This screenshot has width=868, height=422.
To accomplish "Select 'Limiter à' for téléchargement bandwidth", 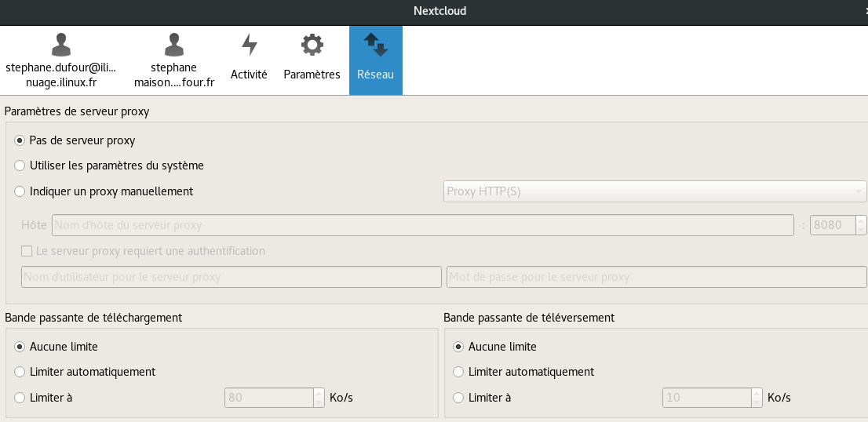I will coord(20,398).
